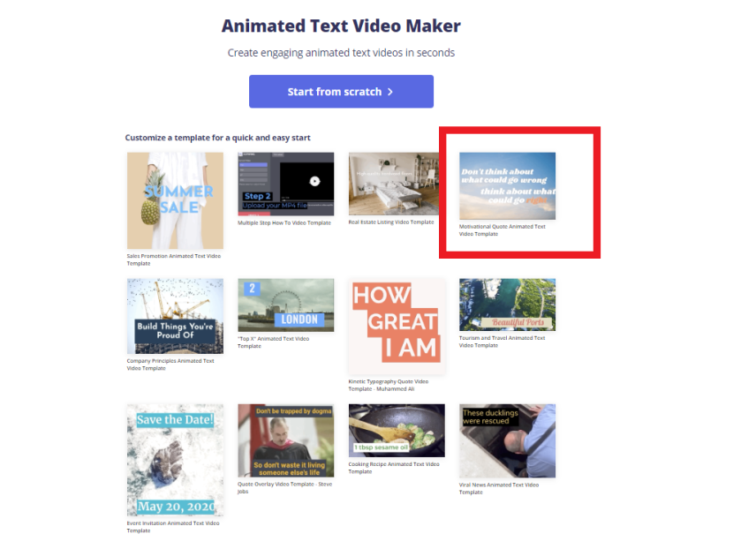Image resolution: width=756 pixels, height=549 pixels.
Task: Open the Beautiful Ports travel thumbnail
Action: pyautogui.click(x=507, y=305)
